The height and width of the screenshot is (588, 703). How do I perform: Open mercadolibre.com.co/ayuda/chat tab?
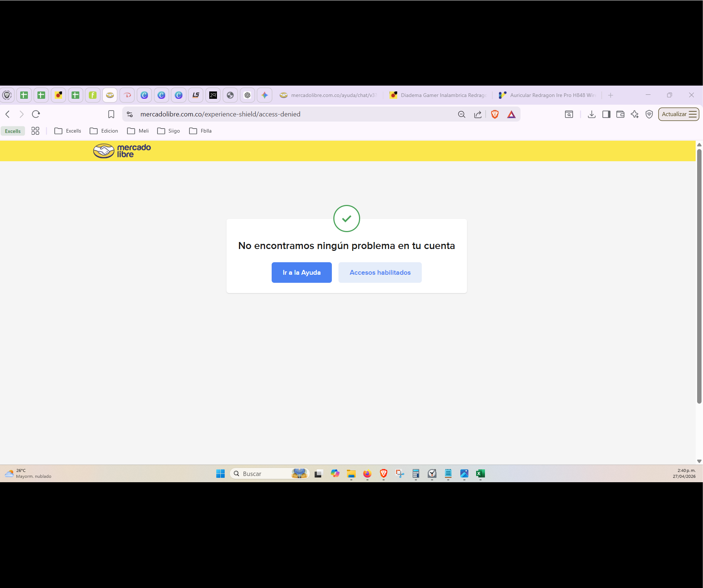pos(329,95)
